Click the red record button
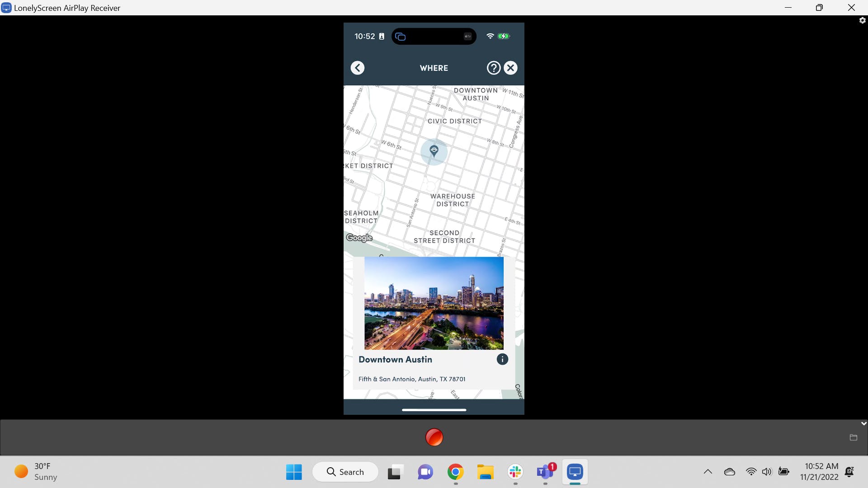The height and width of the screenshot is (488, 868). tap(434, 437)
